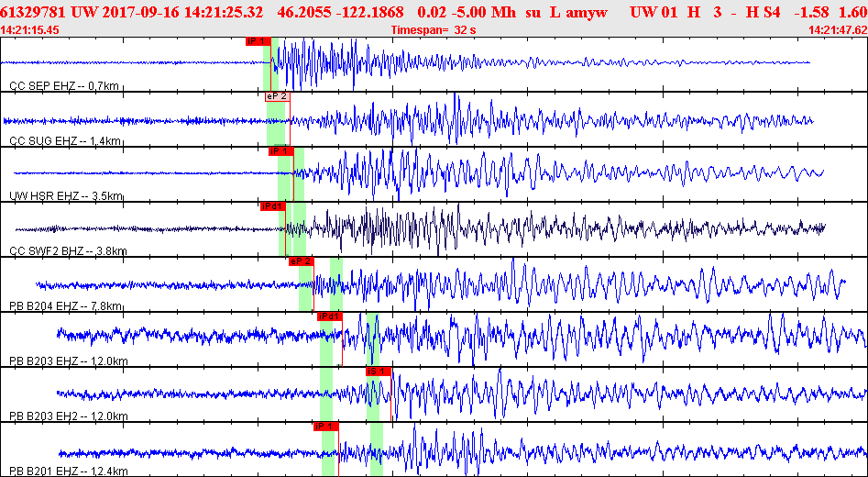This screenshot has width=868, height=477.
Task: Select the eP 2 pick flag on CC SUG trace
Action: (278, 95)
